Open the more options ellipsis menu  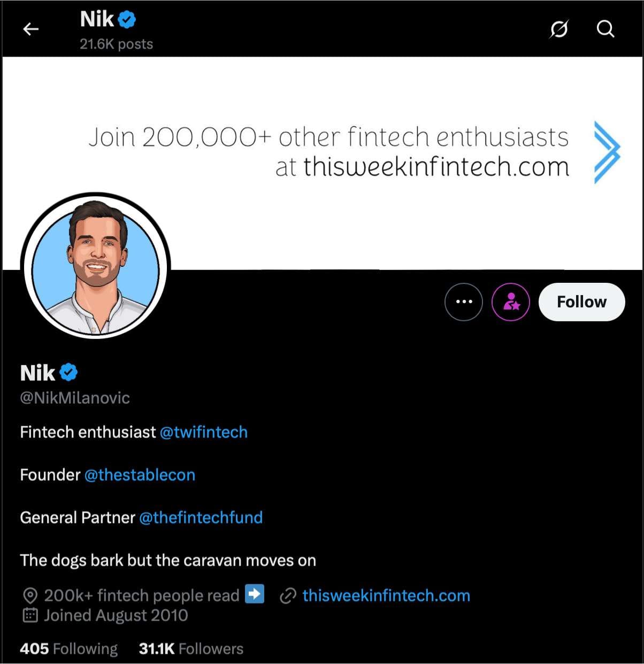[x=463, y=302]
